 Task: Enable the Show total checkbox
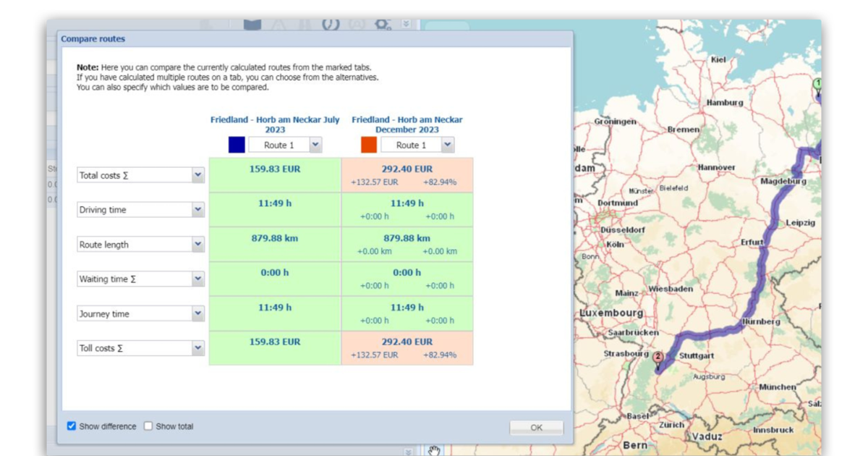point(148,426)
